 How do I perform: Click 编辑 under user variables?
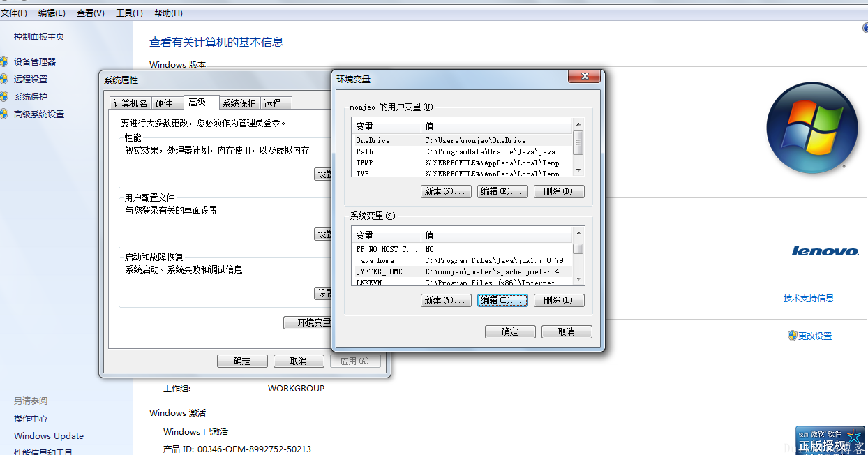click(x=503, y=191)
